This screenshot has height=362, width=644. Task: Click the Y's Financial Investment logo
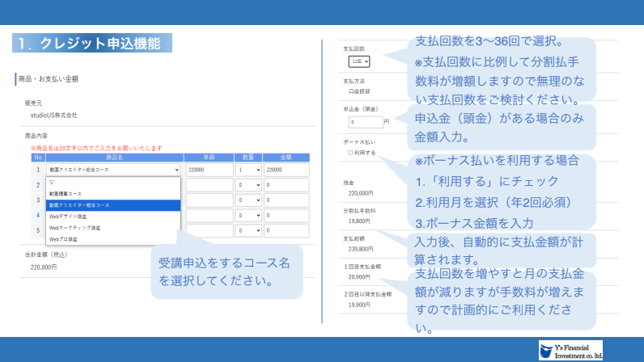pos(570,349)
